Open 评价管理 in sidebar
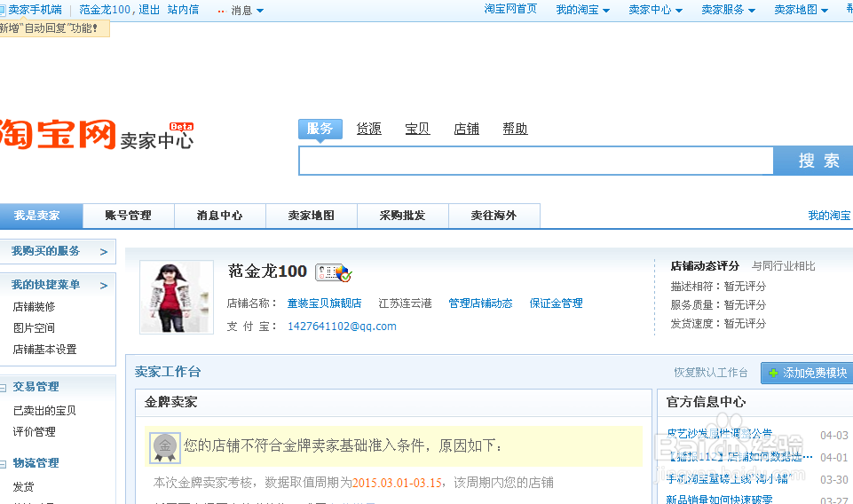This screenshot has width=853, height=504. (35, 432)
